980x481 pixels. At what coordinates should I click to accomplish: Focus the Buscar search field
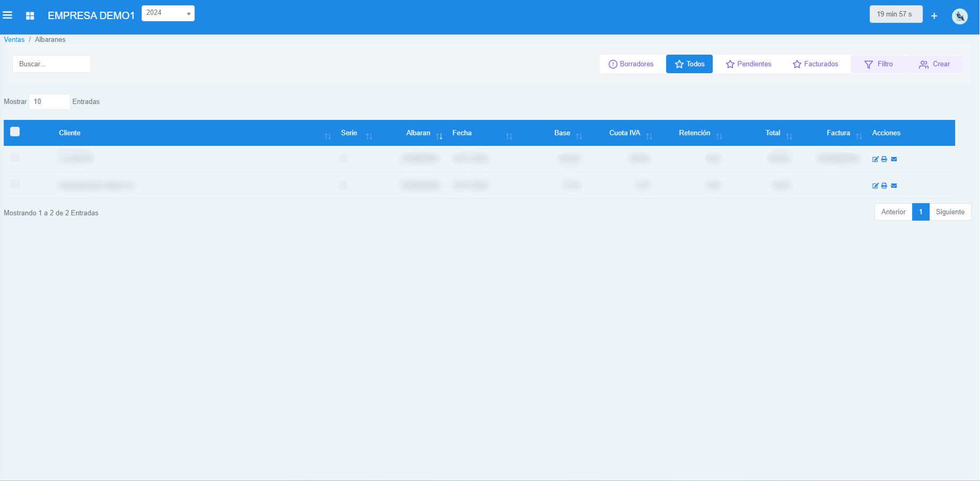(51, 64)
